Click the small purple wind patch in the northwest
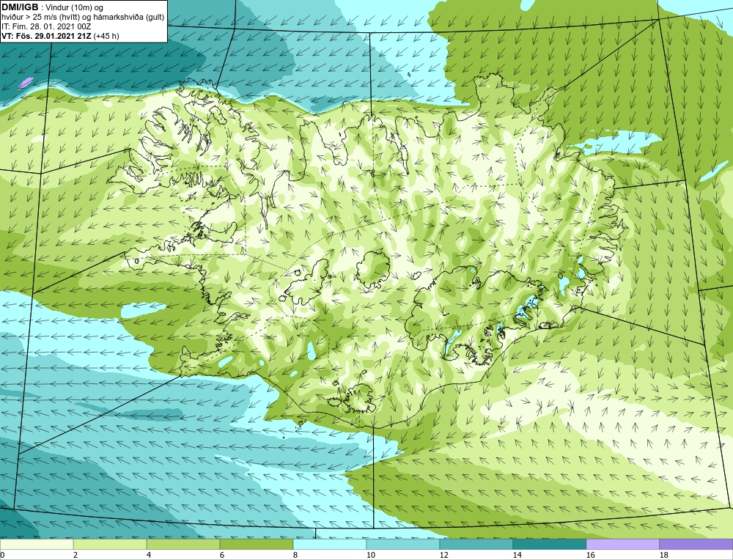Image resolution: width=733 pixels, height=560 pixels. coord(25,83)
